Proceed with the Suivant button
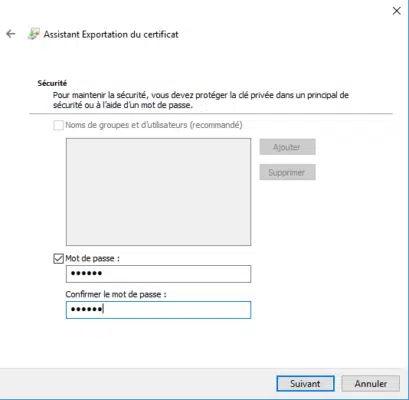This screenshot has height=400, width=409. (x=305, y=384)
